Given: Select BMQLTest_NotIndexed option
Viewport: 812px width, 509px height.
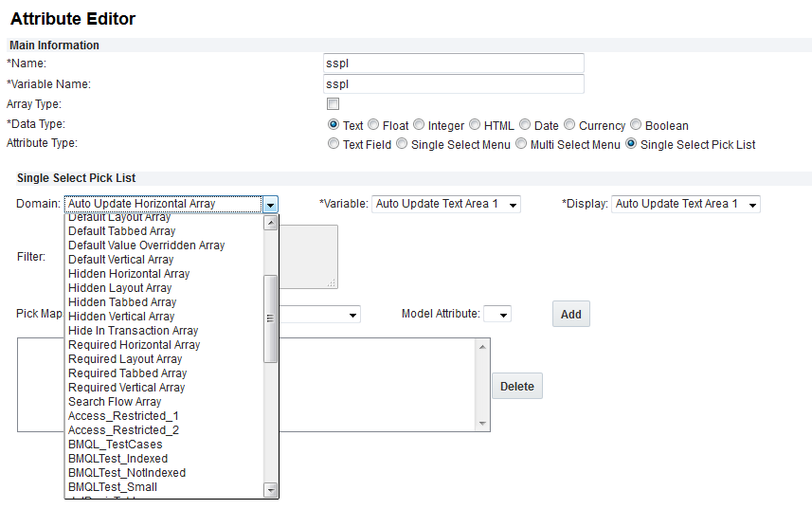Looking at the screenshot, I should tap(164, 473).
